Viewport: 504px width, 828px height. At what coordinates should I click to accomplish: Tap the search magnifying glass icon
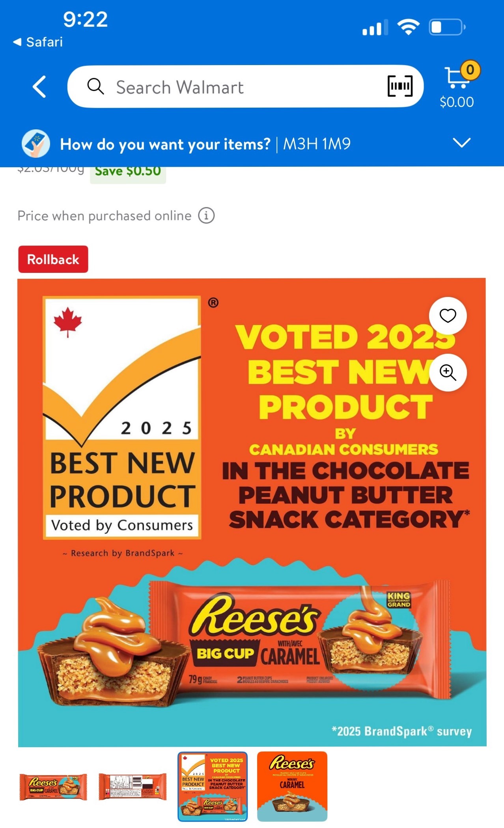95,86
